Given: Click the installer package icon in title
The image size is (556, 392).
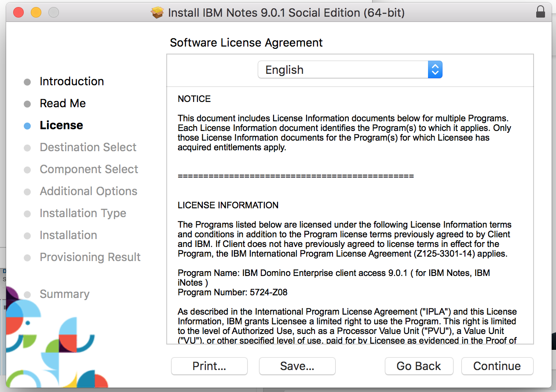Looking at the screenshot, I should coord(157,12).
